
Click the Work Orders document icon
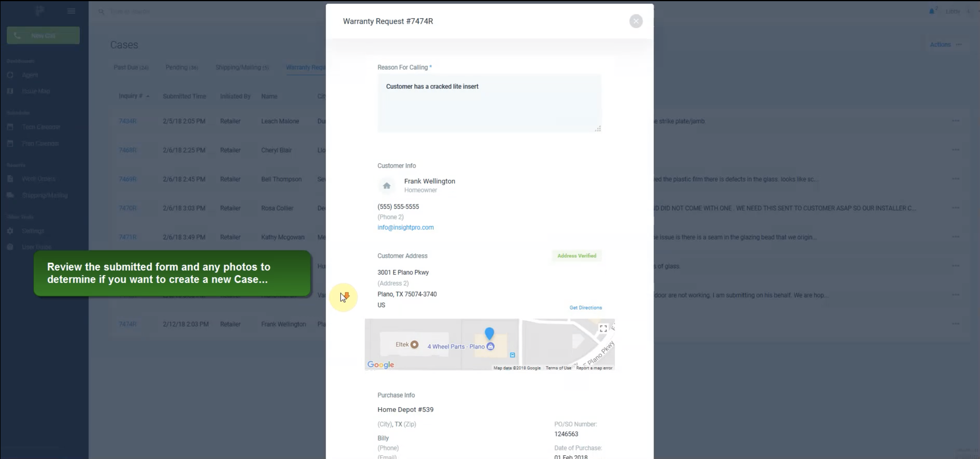(x=10, y=179)
